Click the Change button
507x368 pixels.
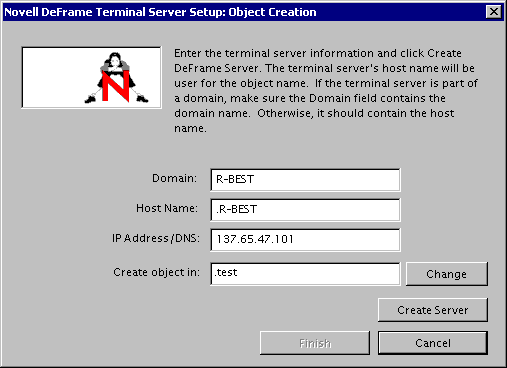coord(447,274)
